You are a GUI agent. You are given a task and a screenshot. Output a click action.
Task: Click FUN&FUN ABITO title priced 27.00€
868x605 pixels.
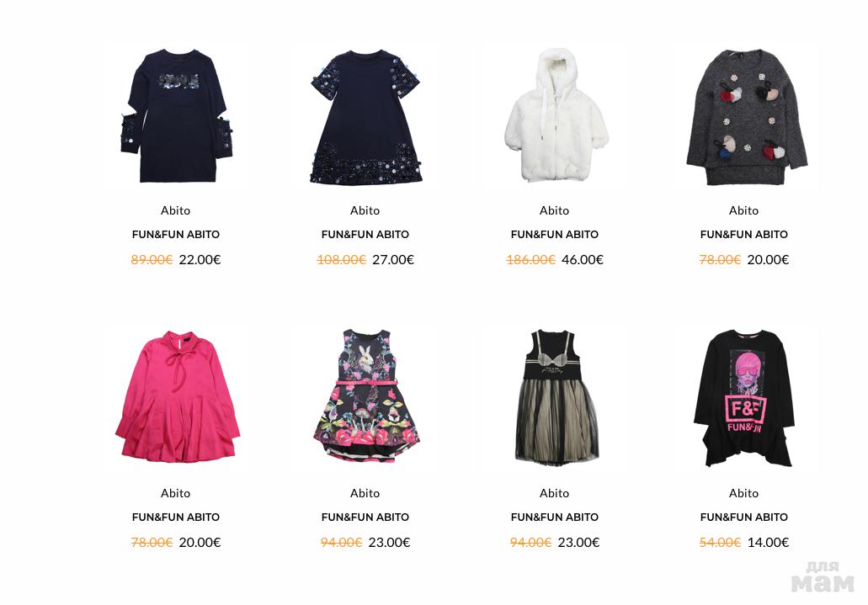(x=365, y=234)
